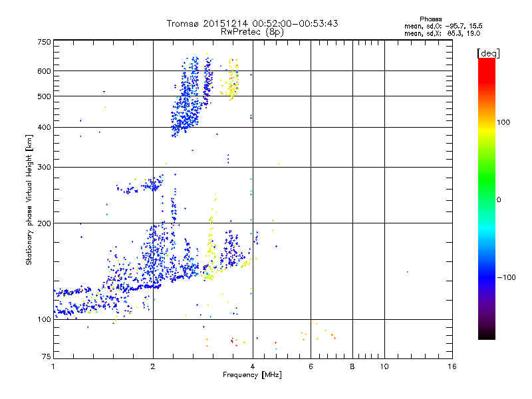532x399 pixels.
Task: Click the 'Frequency [MHz]' axis title
Action: pyautogui.click(x=252, y=375)
